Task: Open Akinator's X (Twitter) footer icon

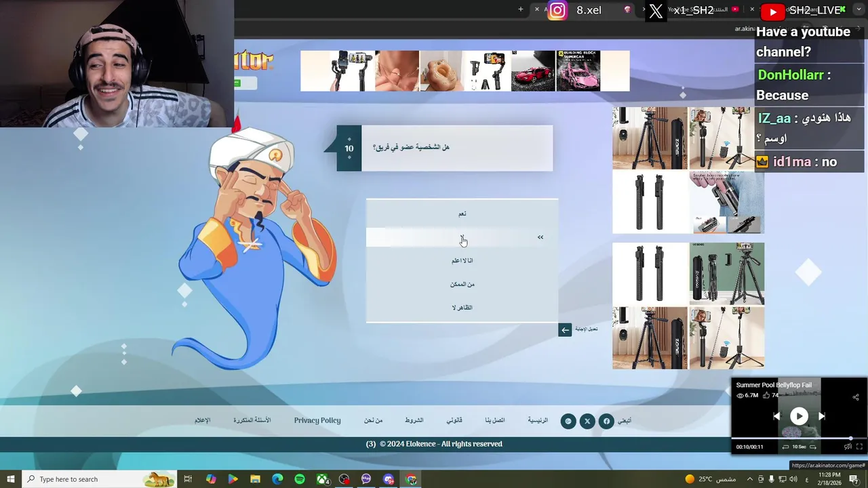Action: pos(587,421)
